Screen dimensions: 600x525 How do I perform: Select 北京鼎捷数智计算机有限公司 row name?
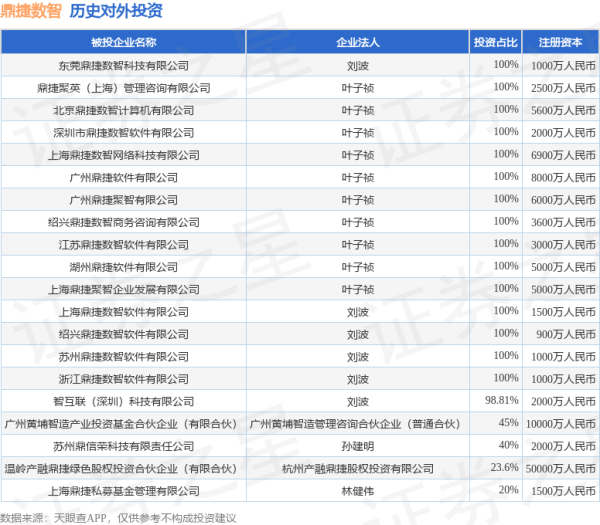click(123, 110)
